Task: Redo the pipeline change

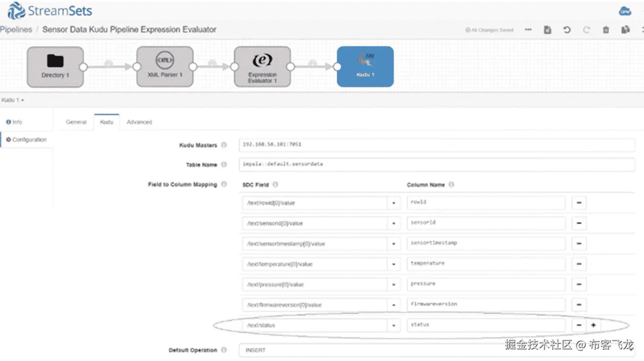Action: [586, 30]
